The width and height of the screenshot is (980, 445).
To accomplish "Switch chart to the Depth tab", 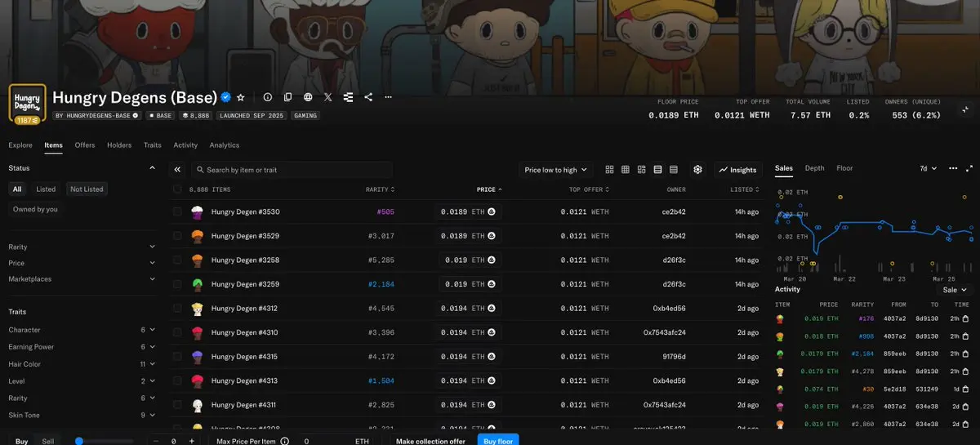I will (815, 168).
